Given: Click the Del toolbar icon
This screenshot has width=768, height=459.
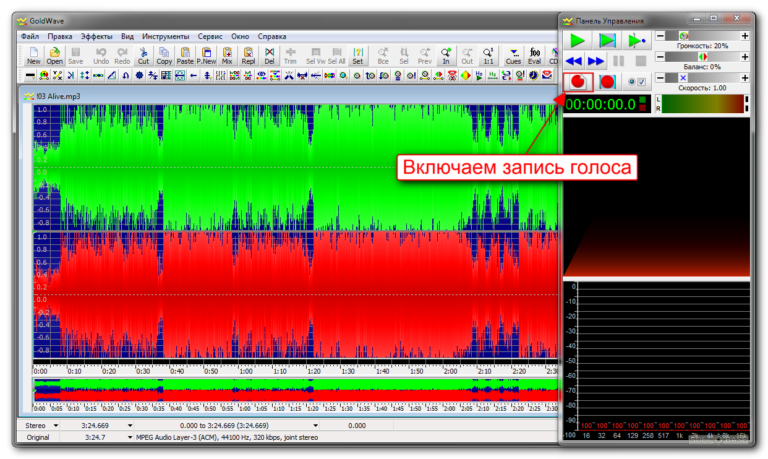Looking at the screenshot, I should coord(269,55).
